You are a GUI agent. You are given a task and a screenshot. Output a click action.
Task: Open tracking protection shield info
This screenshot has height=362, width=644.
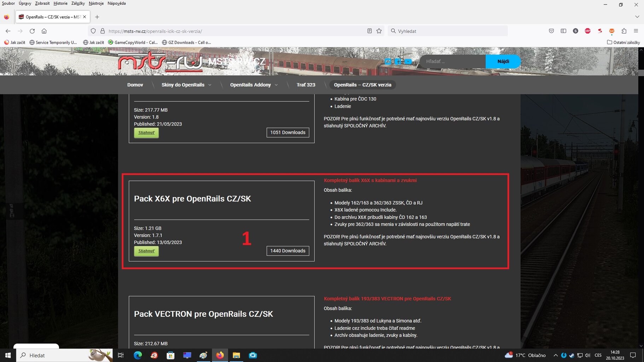pos(93,31)
